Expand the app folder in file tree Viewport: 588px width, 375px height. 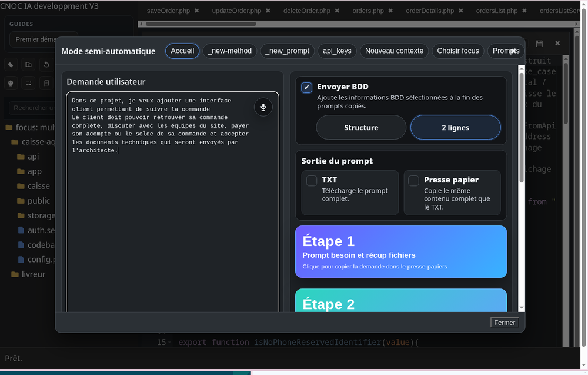[29, 171]
